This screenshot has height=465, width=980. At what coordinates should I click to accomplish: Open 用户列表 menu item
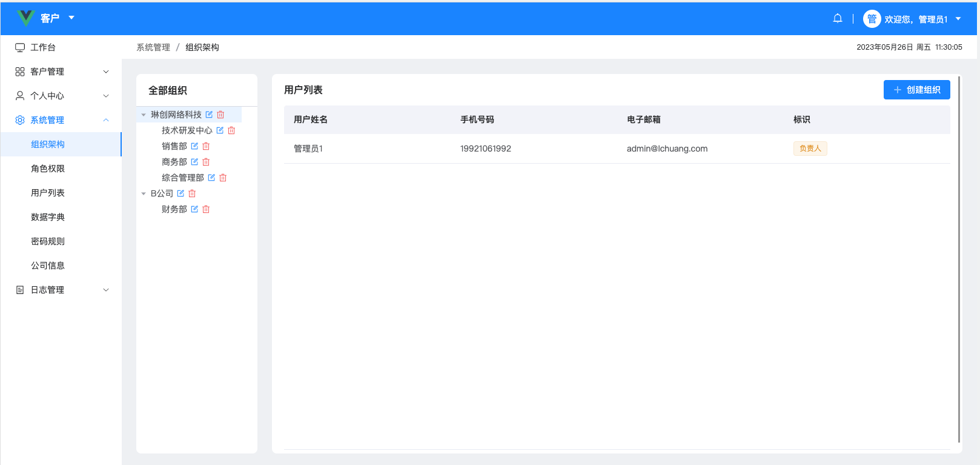coord(61,193)
